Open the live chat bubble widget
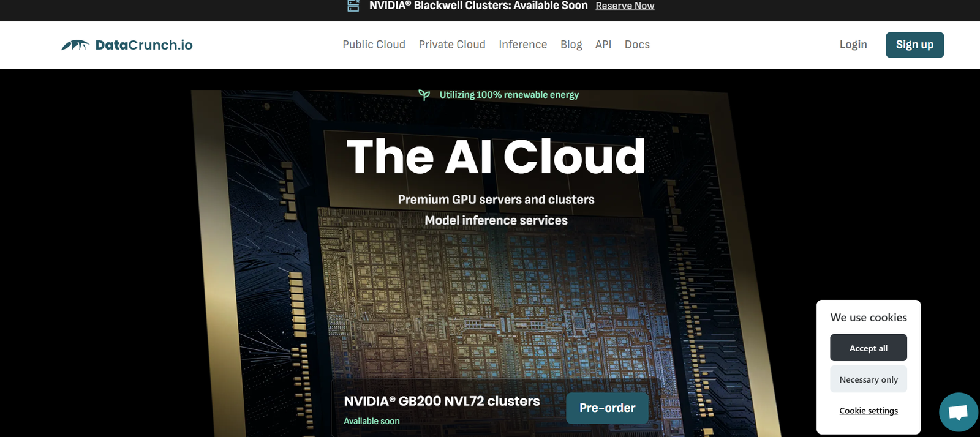Viewport: 980px width, 437px height. coord(958,412)
